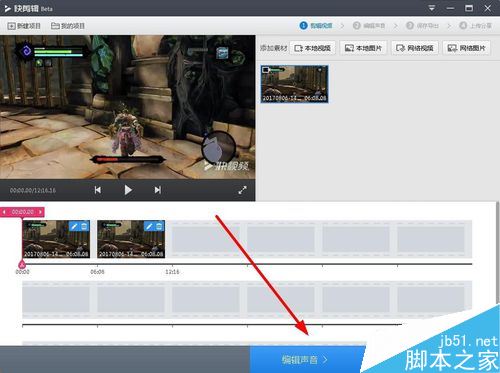Skip to previous frame in the preview player
This screenshot has width=500, height=373.
[x=98, y=190]
